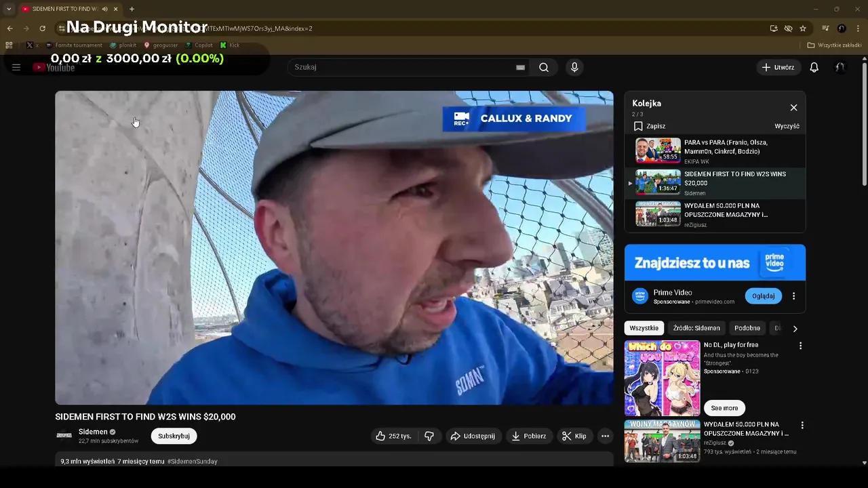Click the YouTube logo to go home
Viewport: 868px width, 488px height.
click(x=54, y=67)
